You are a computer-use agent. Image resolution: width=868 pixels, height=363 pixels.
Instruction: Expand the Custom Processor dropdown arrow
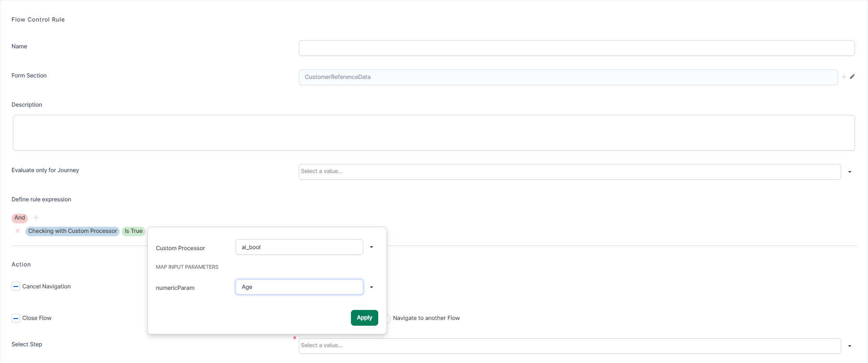(x=372, y=247)
